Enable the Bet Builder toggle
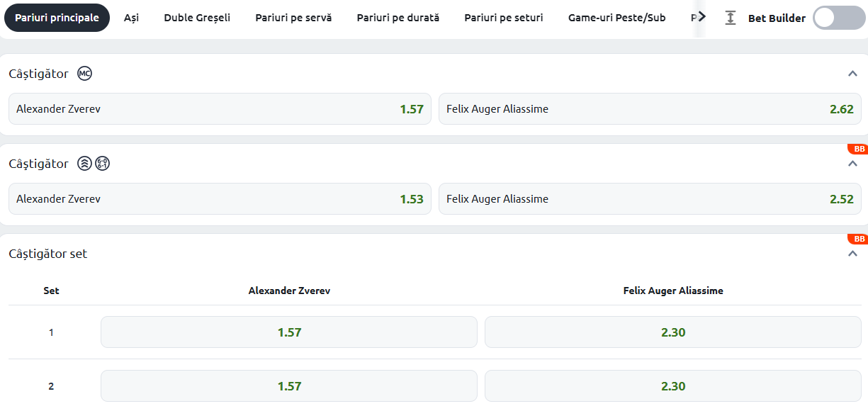Image resolution: width=868 pixels, height=411 pixels. (x=839, y=18)
